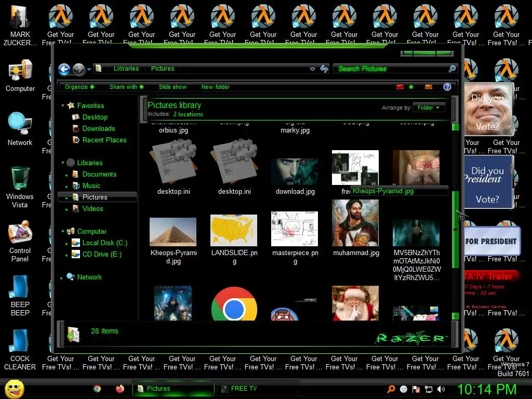
Task: Select the muhammad.jpg file
Action: (x=355, y=222)
